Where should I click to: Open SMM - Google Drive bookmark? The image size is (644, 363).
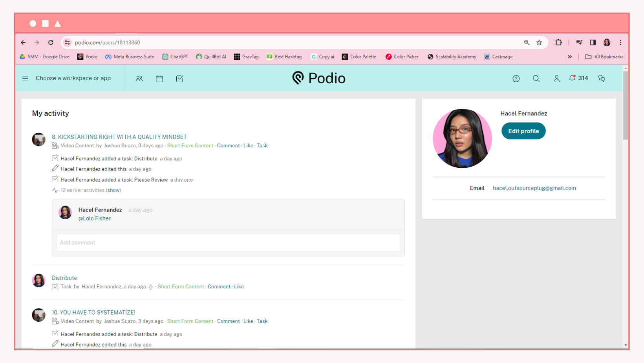point(44,57)
